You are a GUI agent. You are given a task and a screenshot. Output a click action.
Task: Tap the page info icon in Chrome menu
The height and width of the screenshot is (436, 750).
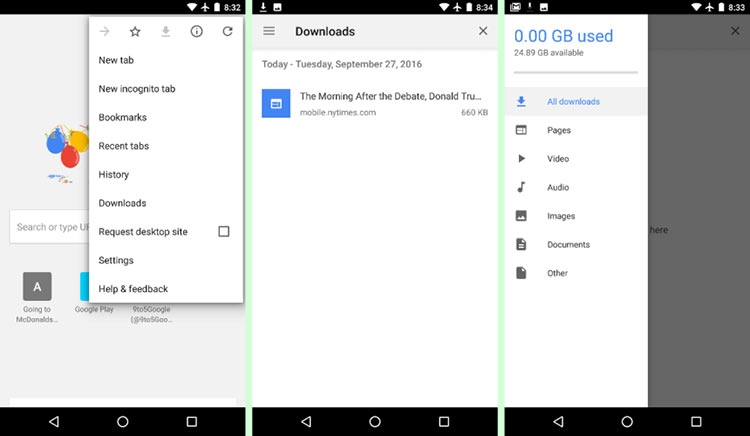point(196,32)
